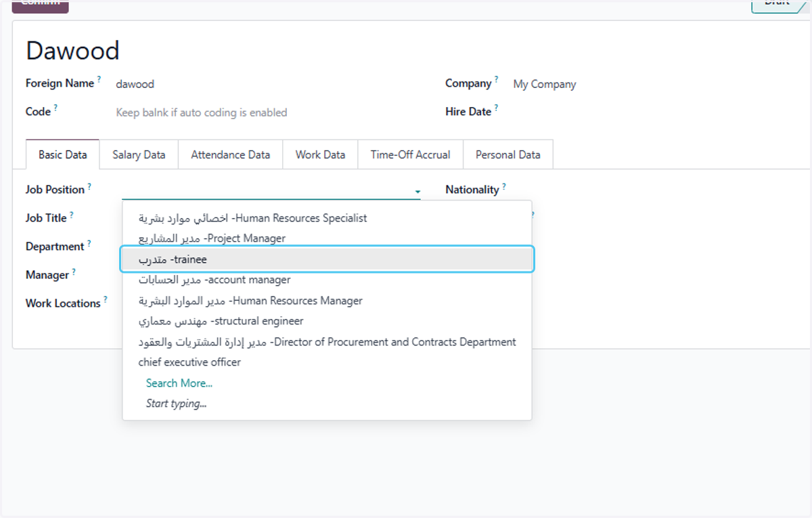Select the Project Manager option
This screenshot has height=518, width=812.
tap(328, 238)
